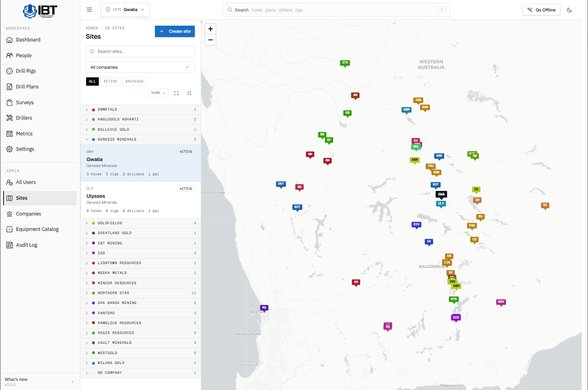Expand the PANTORO group
This screenshot has height=390, width=588.
(140, 313)
